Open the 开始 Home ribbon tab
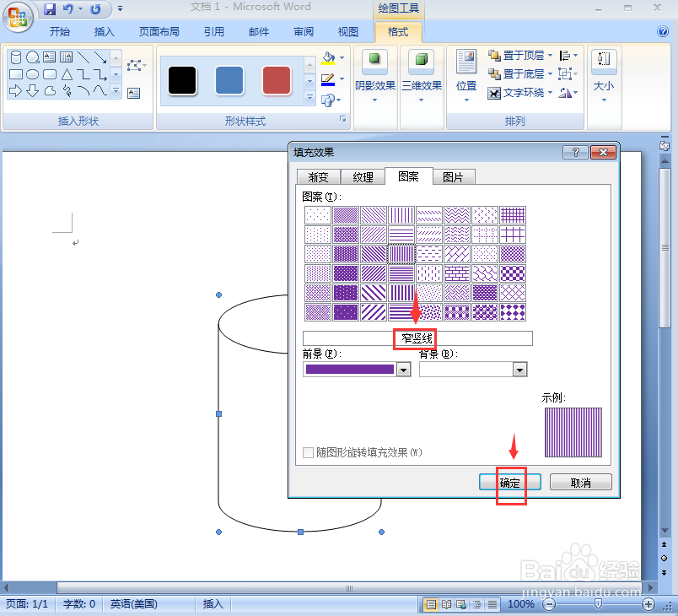 point(60,31)
